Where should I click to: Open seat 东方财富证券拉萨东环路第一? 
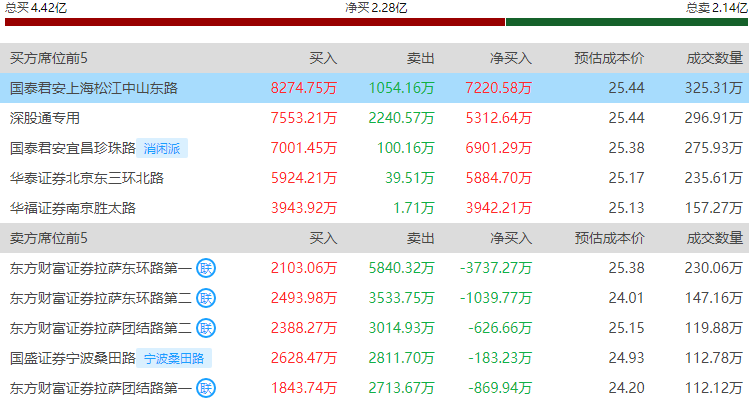point(101,268)
